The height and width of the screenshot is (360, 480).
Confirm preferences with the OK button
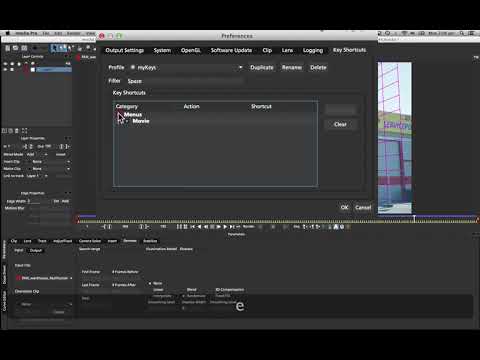344,207
